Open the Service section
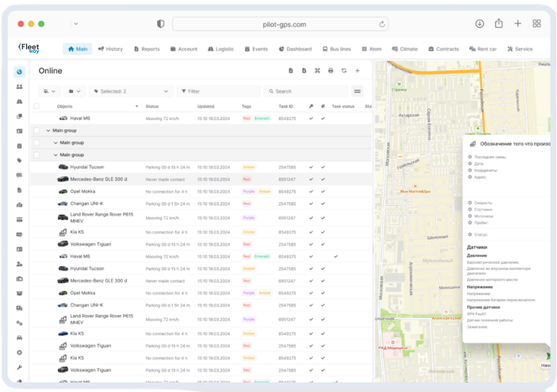This screenshot has height=392, width=557. tap(520, 49)
